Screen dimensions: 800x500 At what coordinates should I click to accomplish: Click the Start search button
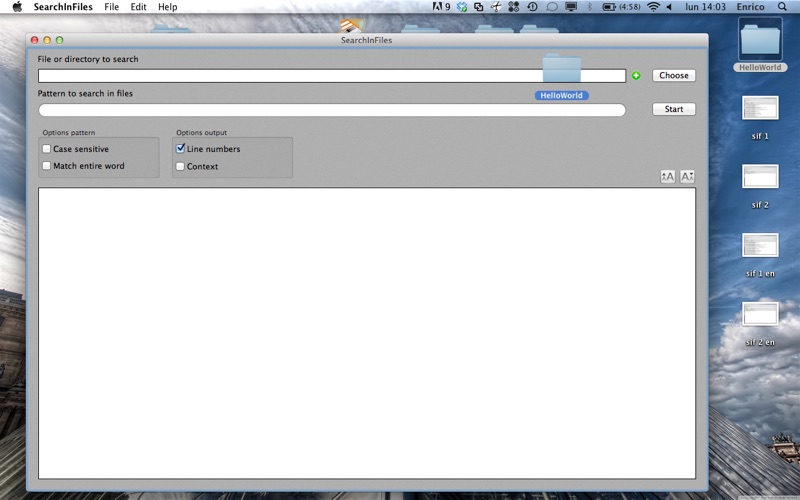[673, 109]
